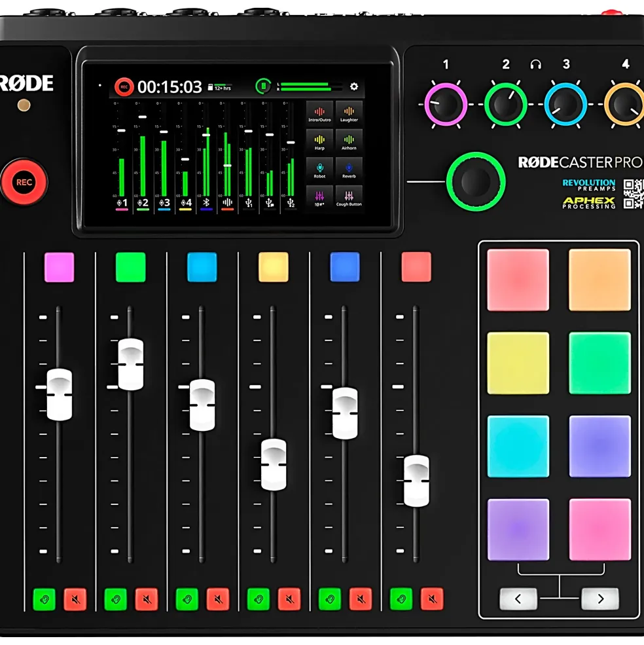Trigger the large yellow sound pad
This screenshot has width=644, height=645.
pos(518,363)
